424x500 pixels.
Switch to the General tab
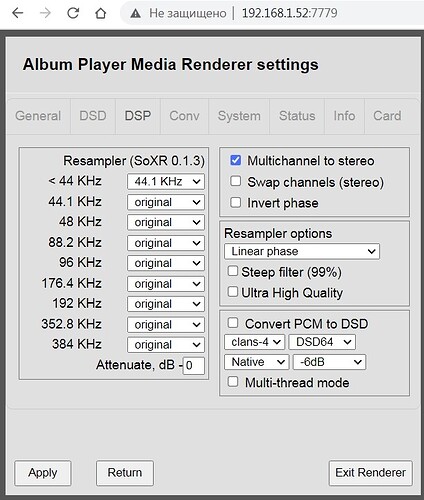pos(38,116)
